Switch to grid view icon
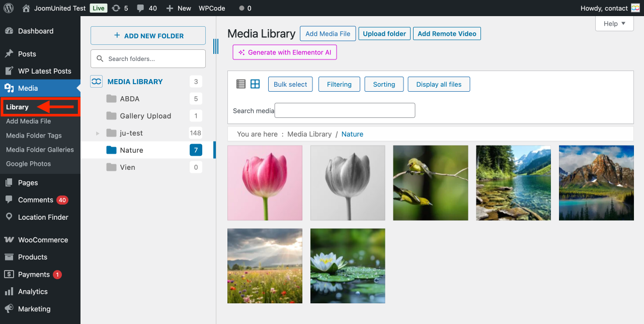 (x=255, y=84)
